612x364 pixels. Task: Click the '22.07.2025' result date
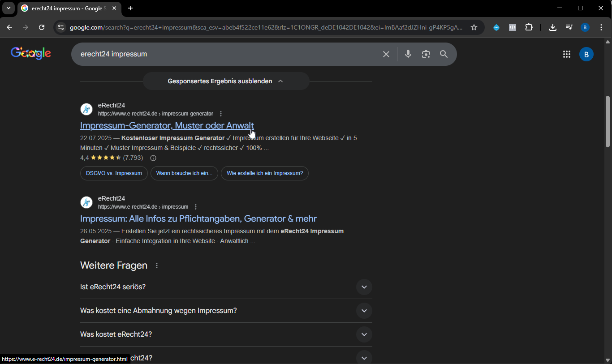96,138
